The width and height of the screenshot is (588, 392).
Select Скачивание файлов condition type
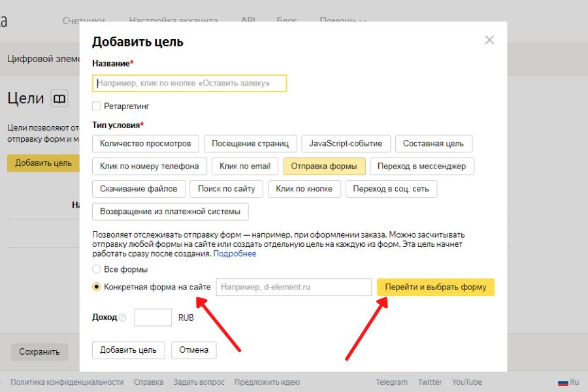coord(139,189)
